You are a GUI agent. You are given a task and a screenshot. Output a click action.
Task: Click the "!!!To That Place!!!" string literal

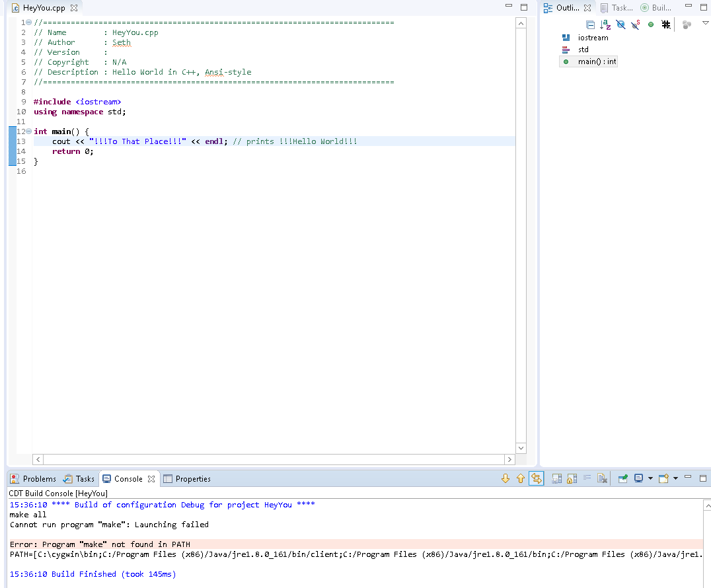tap(137, 141)
